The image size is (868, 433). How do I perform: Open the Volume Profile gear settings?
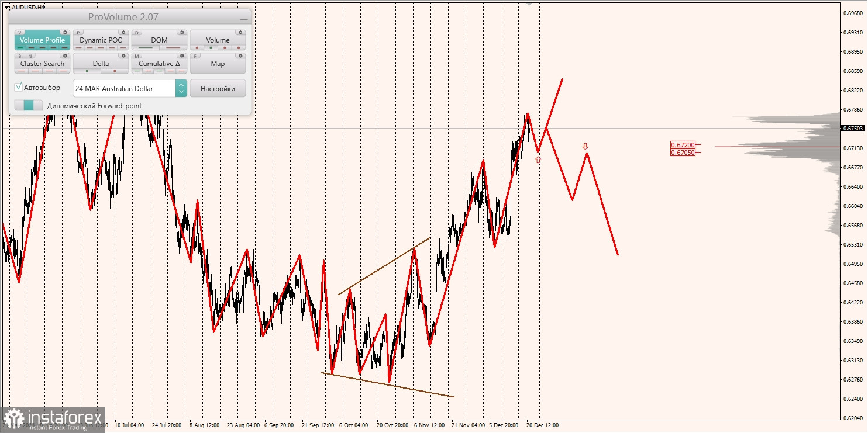[65, 32]
